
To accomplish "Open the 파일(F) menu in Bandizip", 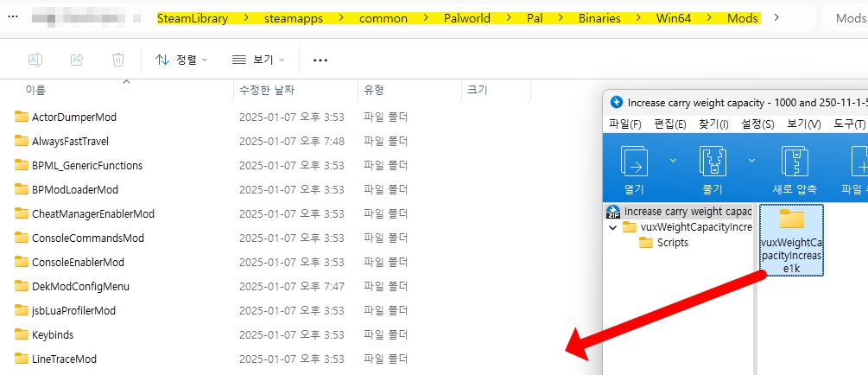I will 625,124.
